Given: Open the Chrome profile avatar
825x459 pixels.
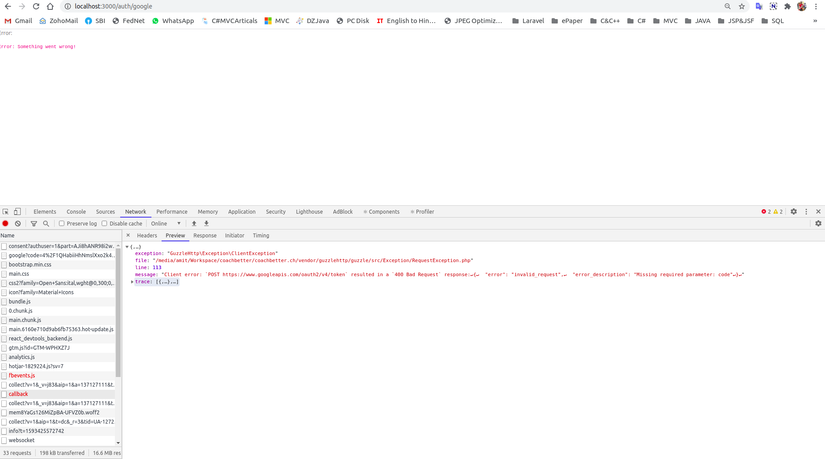Looking at the screenshot, I should click(802, 6).
